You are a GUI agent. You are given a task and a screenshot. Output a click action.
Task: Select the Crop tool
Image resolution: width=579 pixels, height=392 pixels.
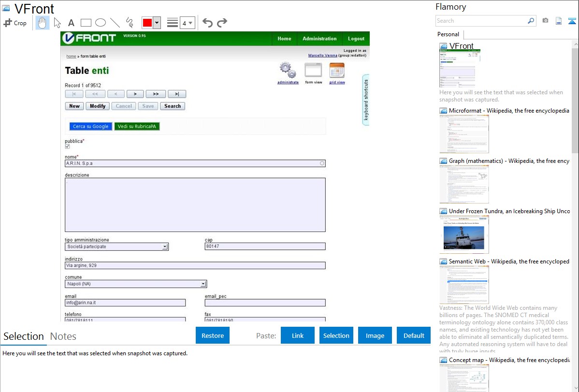pos(15,23)
